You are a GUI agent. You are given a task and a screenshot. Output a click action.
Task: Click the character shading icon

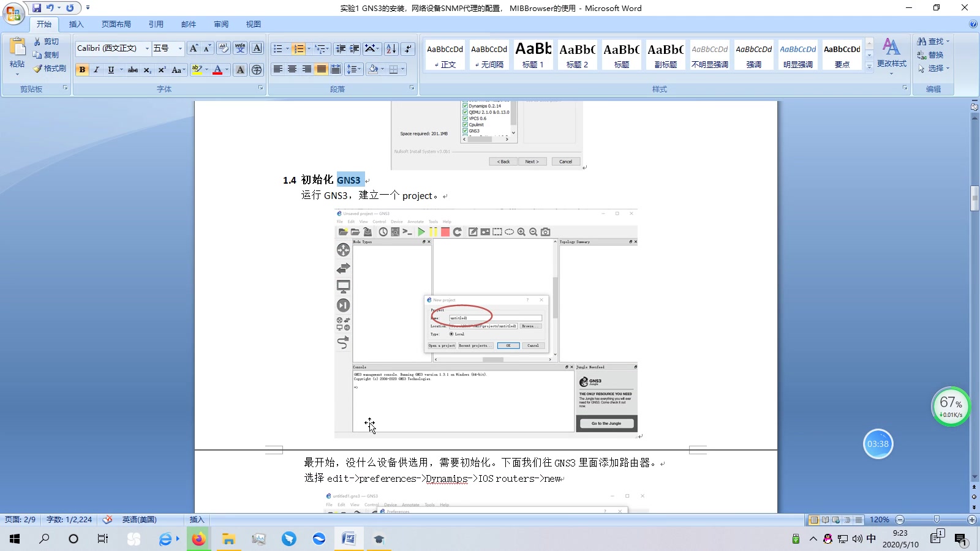[240, 70]
